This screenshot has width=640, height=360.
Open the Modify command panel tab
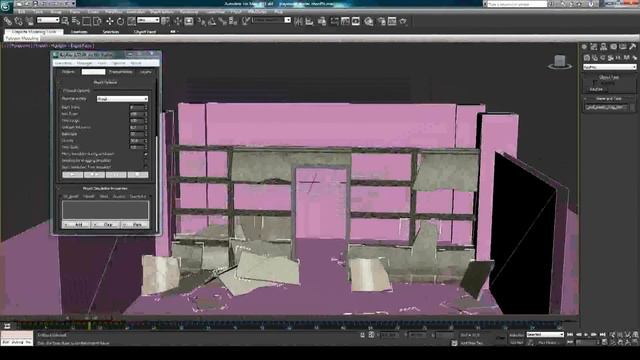[594, 47]
